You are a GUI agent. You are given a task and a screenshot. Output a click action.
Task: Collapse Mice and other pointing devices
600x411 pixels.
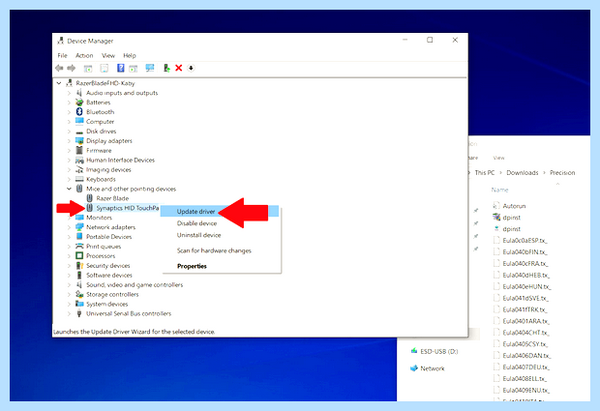(x=69, y=189)
